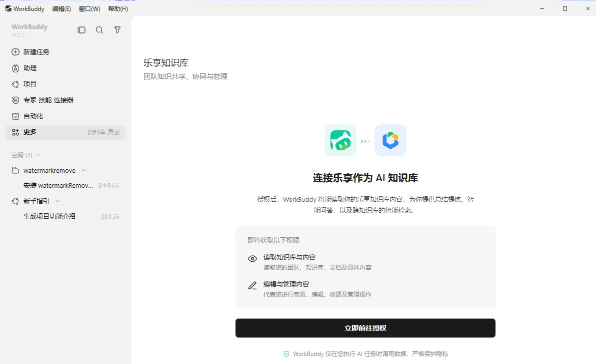Click the pencil icon beside 编辑与管理内容
This screenshot has width=596, height=364.
252,286
